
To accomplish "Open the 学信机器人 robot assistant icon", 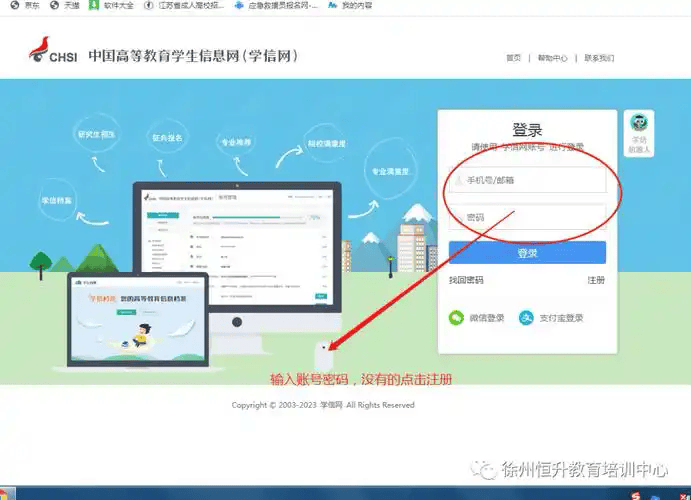I will pos(639,133).
